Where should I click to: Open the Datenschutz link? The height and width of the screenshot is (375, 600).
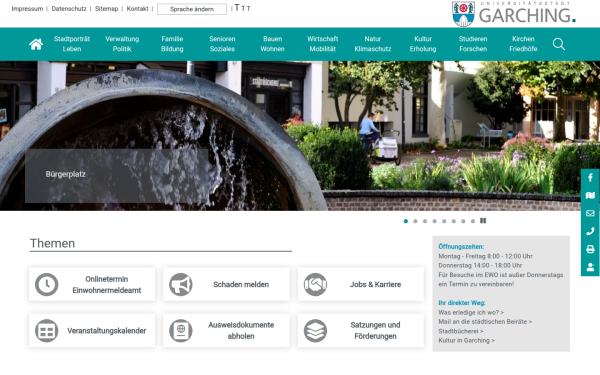(x=69, y=9)
